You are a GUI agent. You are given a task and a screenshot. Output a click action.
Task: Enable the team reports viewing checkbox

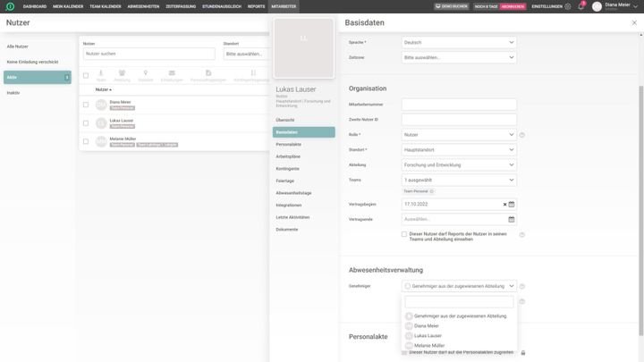[x=404, y=234]
